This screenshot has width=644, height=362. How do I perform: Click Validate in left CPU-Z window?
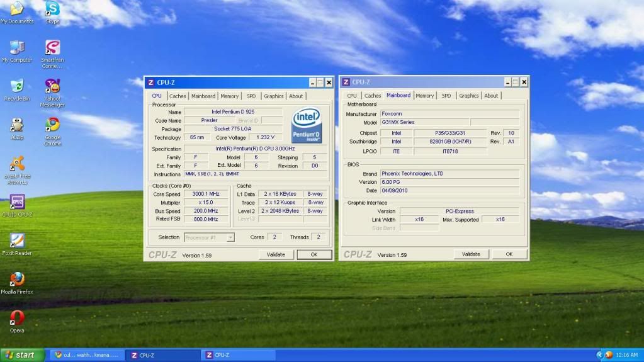(x=276, y=255)
